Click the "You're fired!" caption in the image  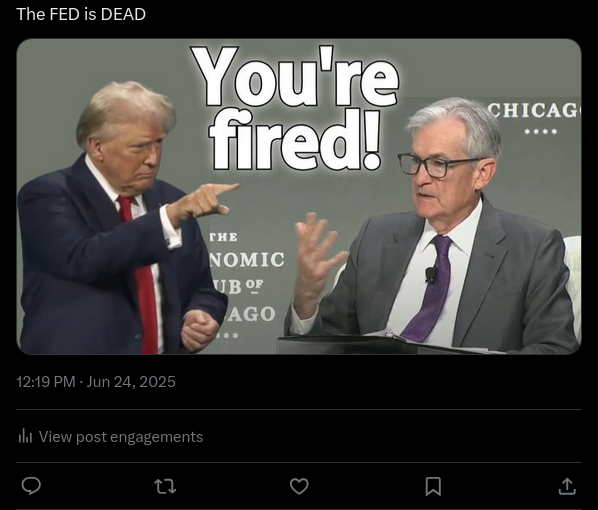coord(294,109)
